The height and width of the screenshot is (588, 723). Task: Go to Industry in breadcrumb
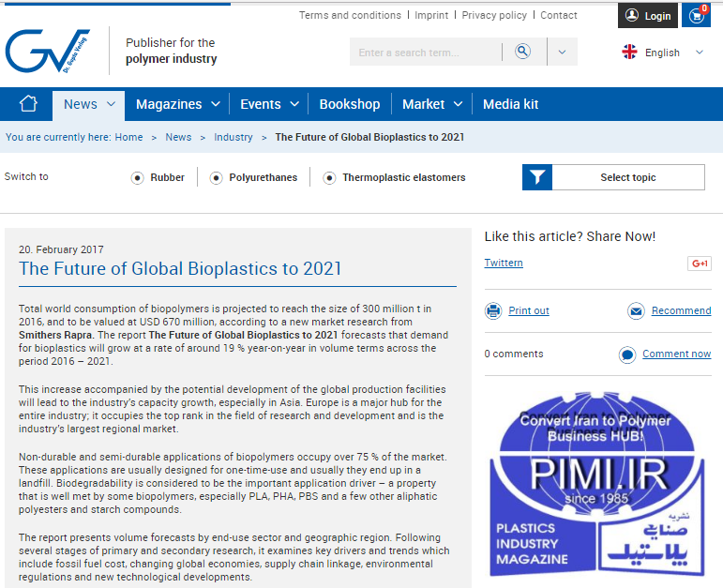(x=233, y=137)
